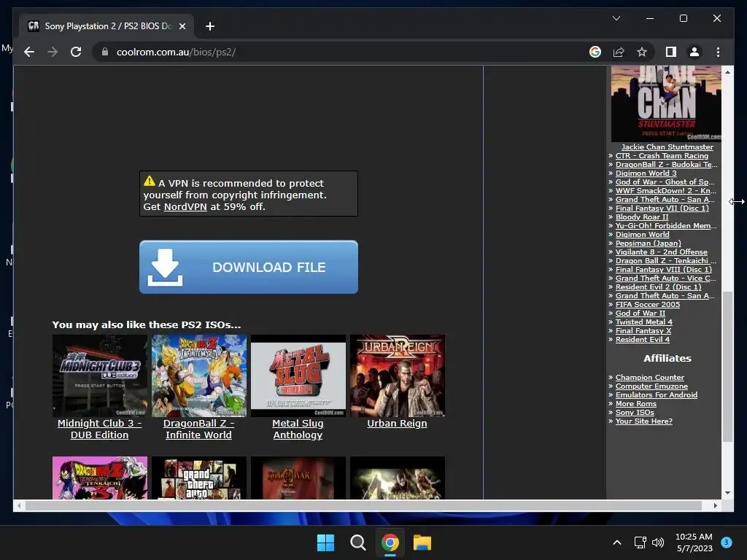
Task: Share this page with the share icon
Action: click(x=619, y=52)
